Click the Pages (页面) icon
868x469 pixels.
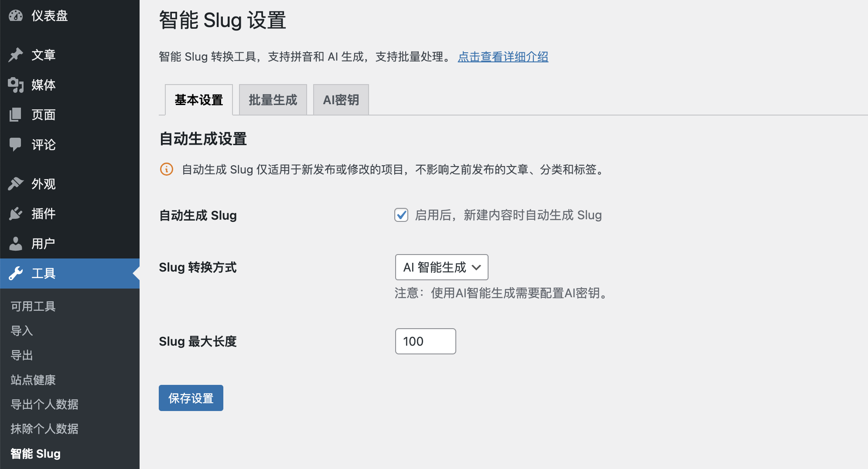[15, 115]
